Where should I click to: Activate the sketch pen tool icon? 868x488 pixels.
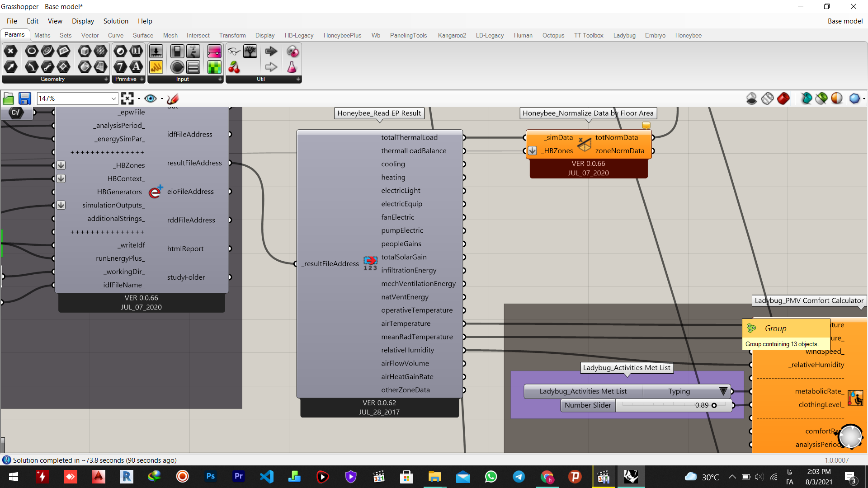[x=173, y=98]
